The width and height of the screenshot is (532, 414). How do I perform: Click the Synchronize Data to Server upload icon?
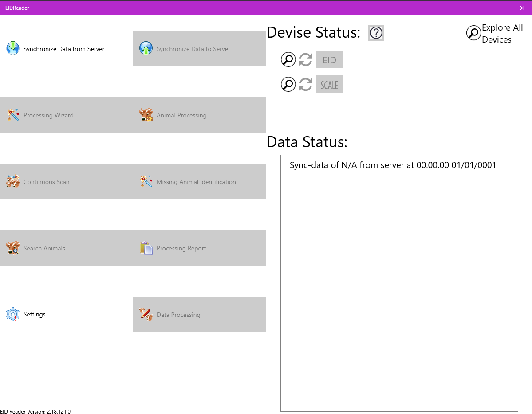(146, 48)
